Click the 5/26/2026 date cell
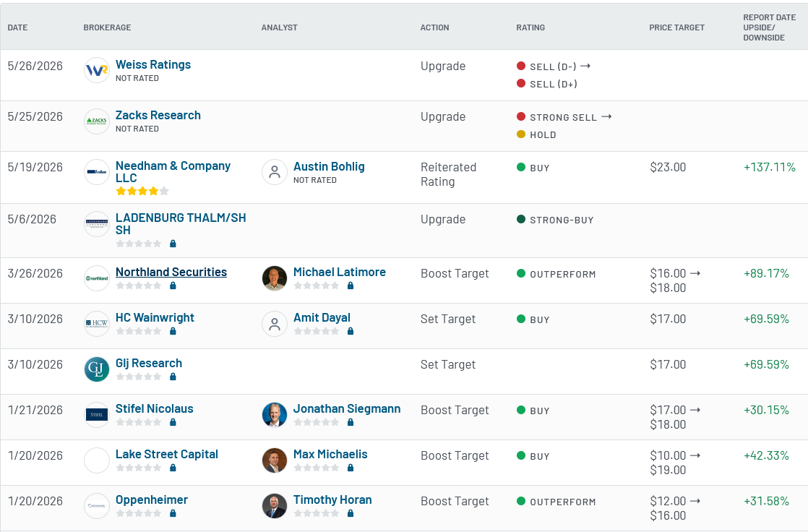The width and height of the screenshot is (808, 532). click(35, 66)
